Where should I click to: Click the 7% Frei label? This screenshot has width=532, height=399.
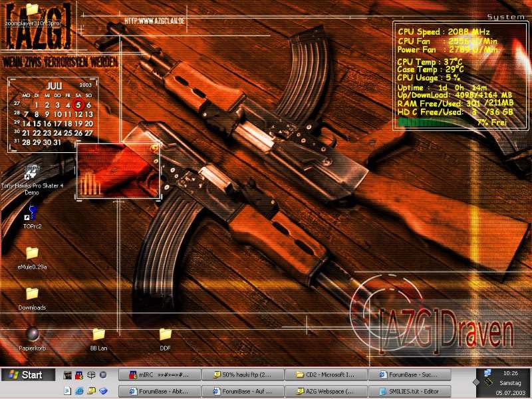point(491,122)
